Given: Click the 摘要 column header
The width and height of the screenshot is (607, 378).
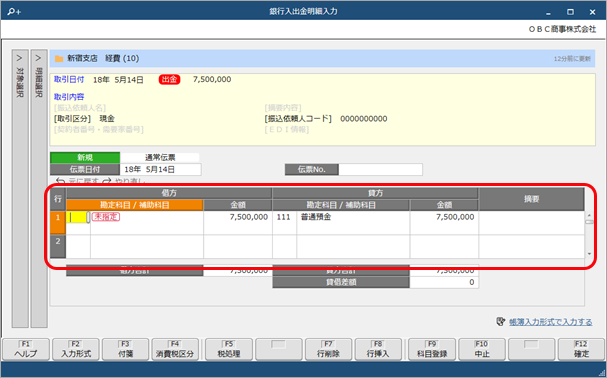Looking at the screenshot, I should (x=532, y=199).
